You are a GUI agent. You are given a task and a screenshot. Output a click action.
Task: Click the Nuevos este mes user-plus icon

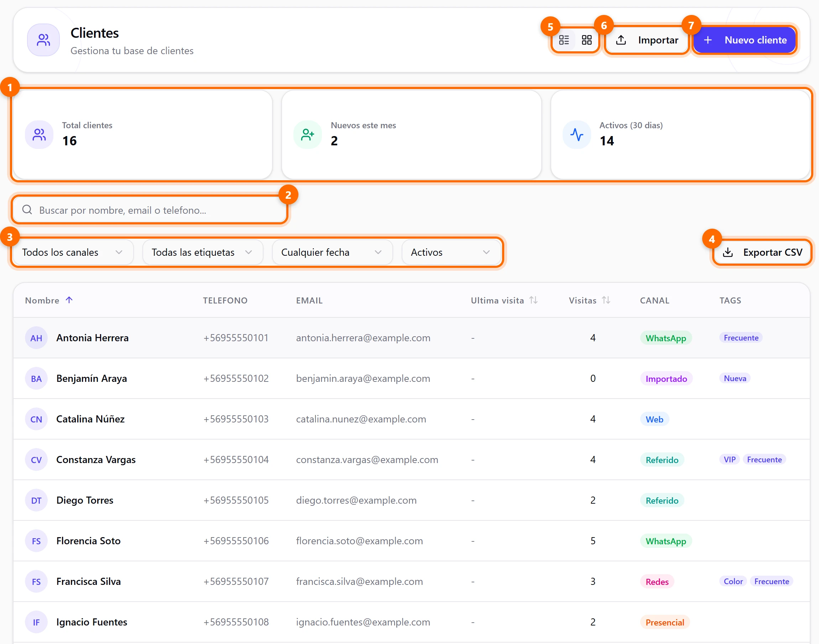pyautogui.click(x=308, y=135)
